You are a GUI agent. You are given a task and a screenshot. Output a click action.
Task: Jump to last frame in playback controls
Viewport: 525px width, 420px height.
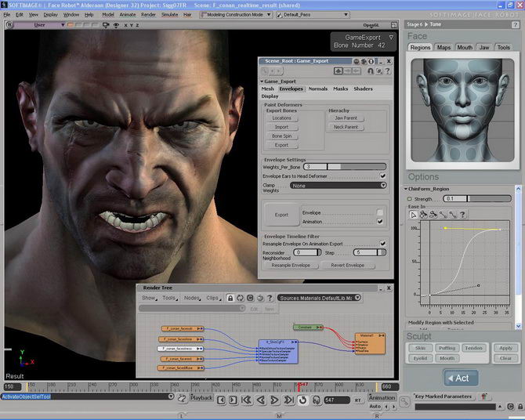pyautogui.click(x=288, y=400)
